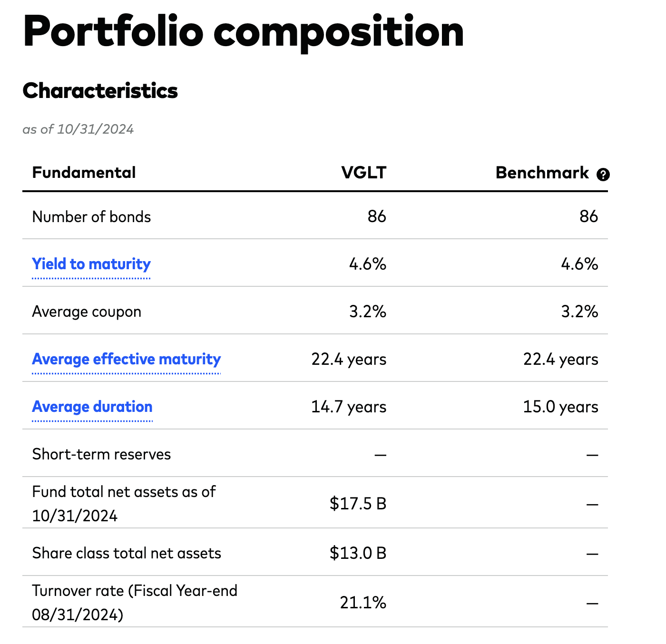Click the 21.1% turnover rate value
Image resolution: width=666 pixels, height=644 pixels.
pyautogui.click(x=362, y=603)
